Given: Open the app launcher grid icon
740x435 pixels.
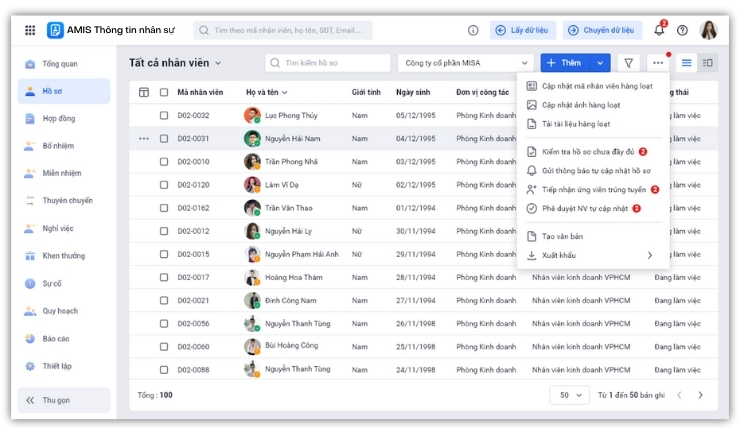Looking at the screenshot, I should coord(30,30).
